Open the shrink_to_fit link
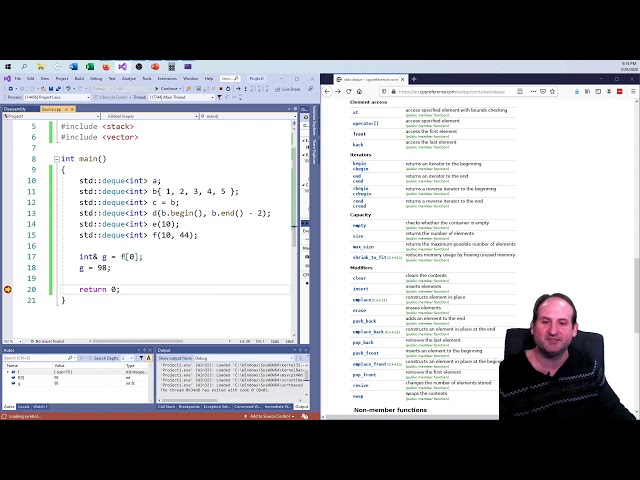 click(369, 258)
